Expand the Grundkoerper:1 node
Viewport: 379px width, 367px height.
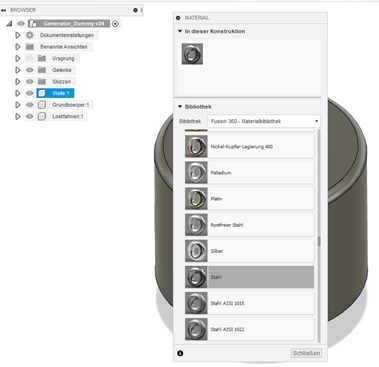tap(18, 105)
